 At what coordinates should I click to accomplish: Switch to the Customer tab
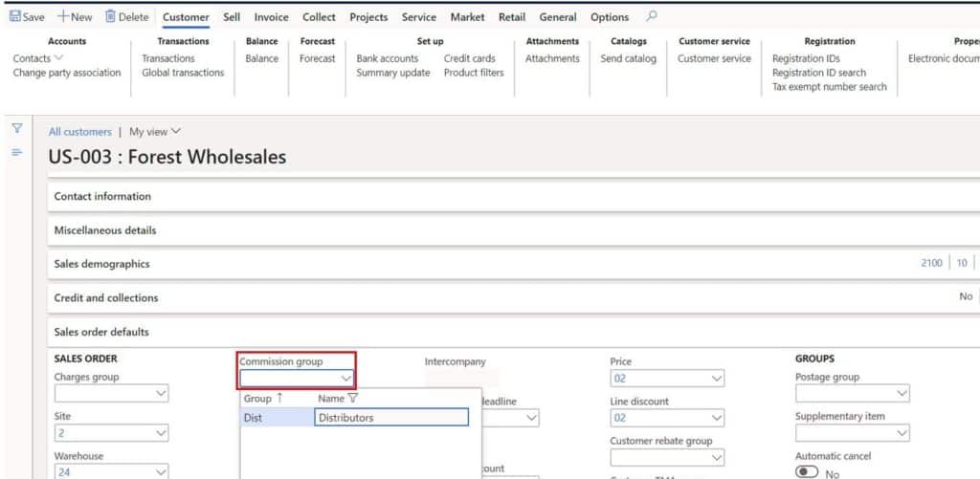[186, 17]
